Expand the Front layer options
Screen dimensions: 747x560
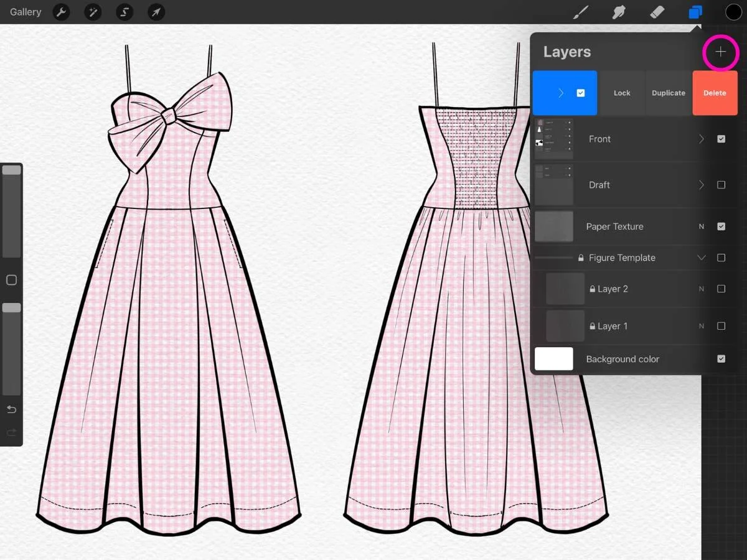701,139
